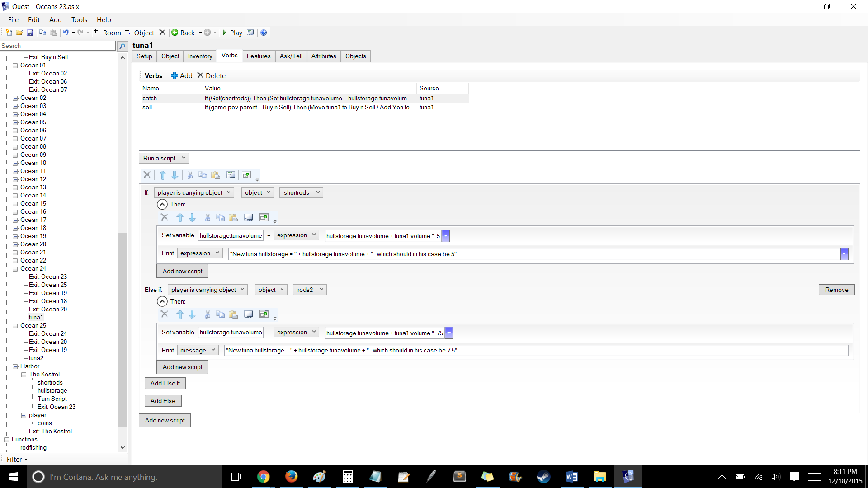
Task: Open the shortrods object dropdown
Action: (301, 192)
